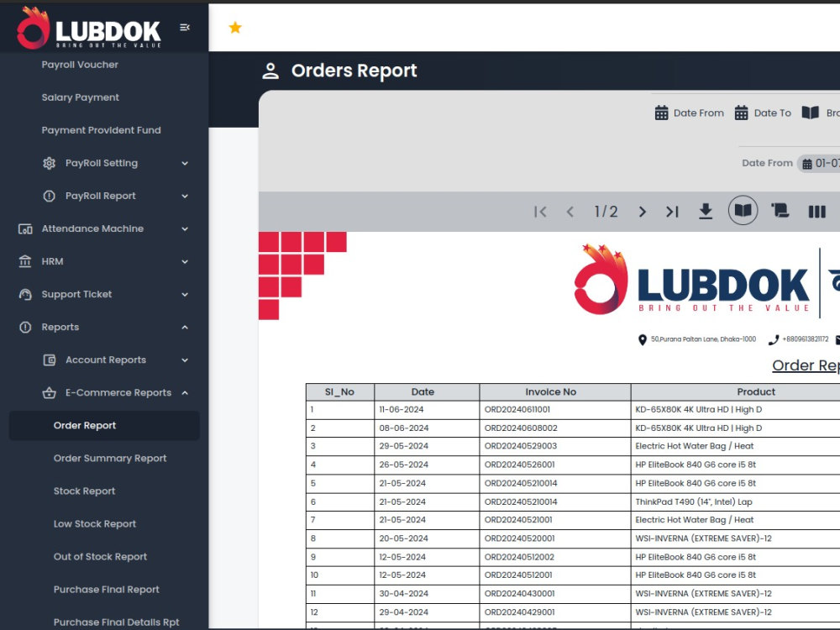Click the book icon next to Date To
The image size is (840, 630).
coord(810,113)
